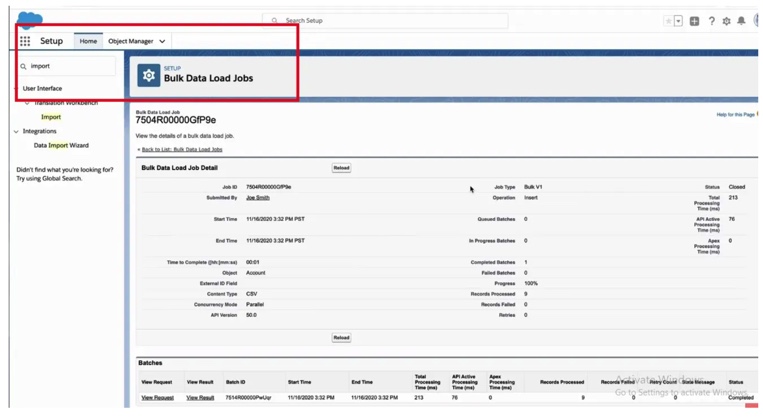Click the Content Type value 'CSV'

252,294
